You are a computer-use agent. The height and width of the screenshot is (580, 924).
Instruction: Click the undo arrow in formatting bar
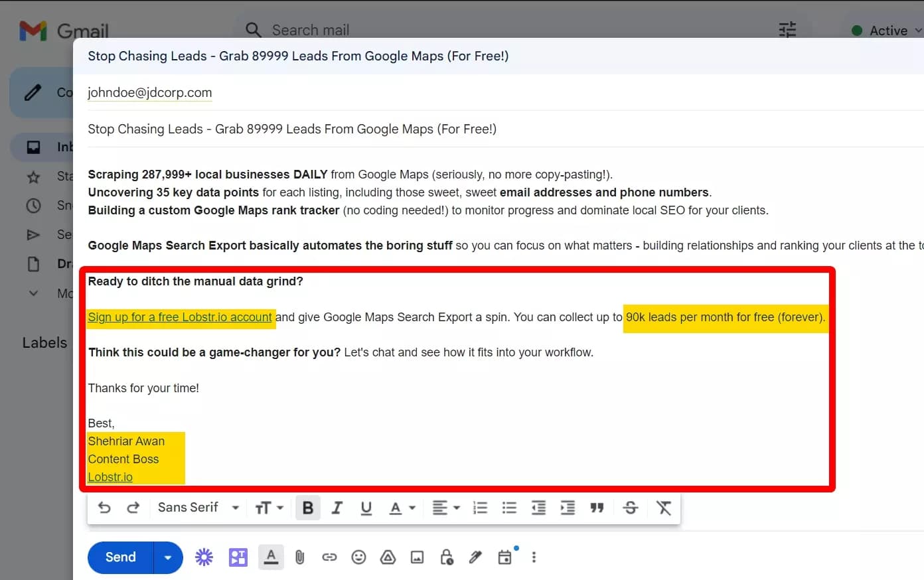(104, 508)
